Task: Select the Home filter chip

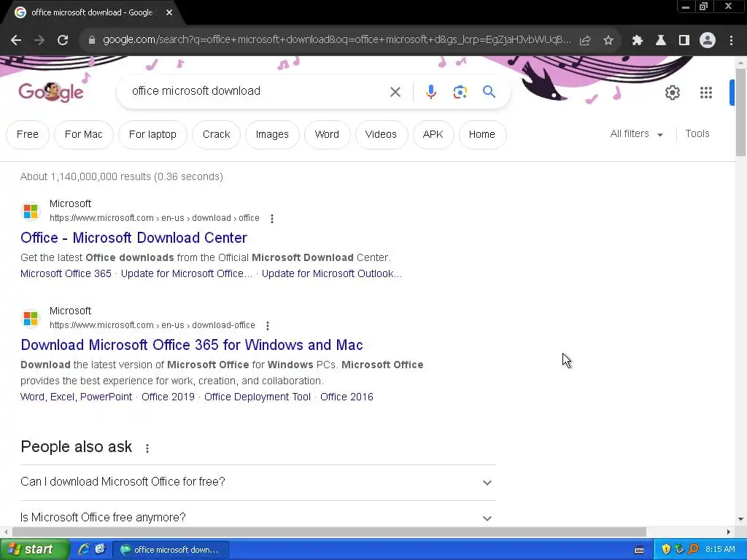Action: 482,135
